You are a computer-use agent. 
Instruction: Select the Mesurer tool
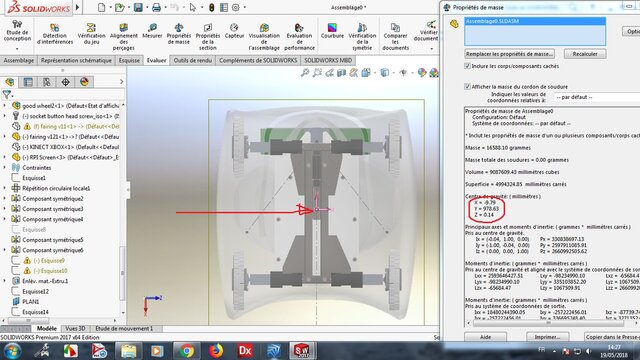[x=152, y=31]
